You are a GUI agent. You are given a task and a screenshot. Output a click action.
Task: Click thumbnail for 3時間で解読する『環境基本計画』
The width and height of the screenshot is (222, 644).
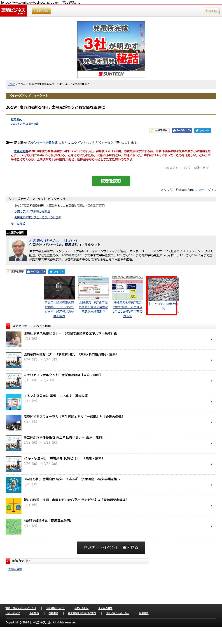tap(14, 527)
